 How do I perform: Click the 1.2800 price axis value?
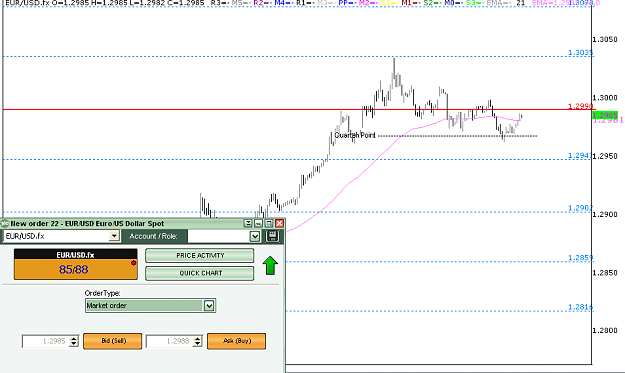coord(605,330)
